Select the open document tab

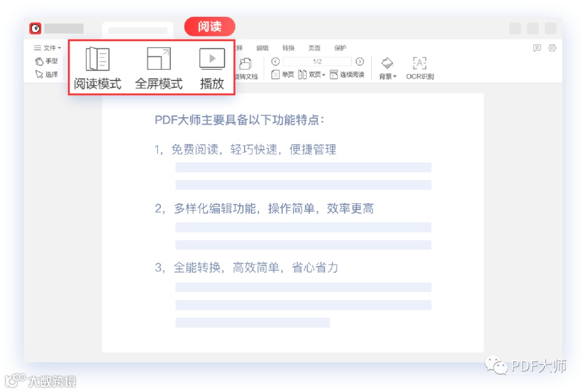point(138,30)
